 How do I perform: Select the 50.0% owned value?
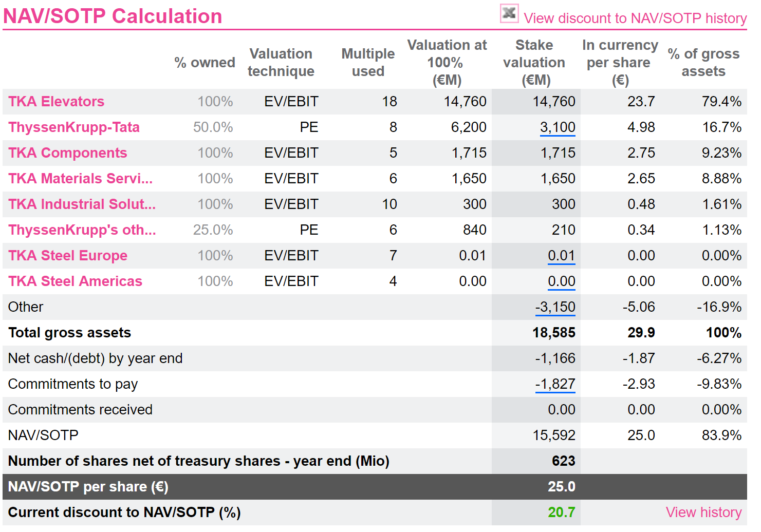point(213,127)
